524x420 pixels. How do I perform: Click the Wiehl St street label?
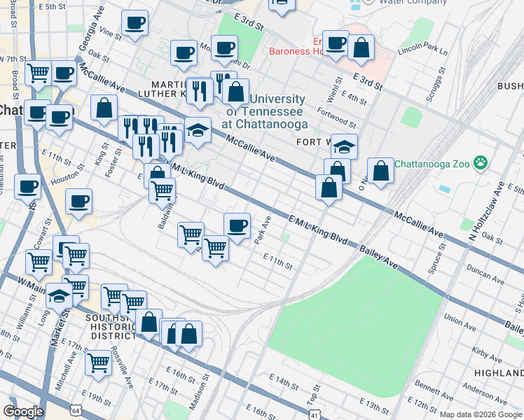(x=335, y=90)
